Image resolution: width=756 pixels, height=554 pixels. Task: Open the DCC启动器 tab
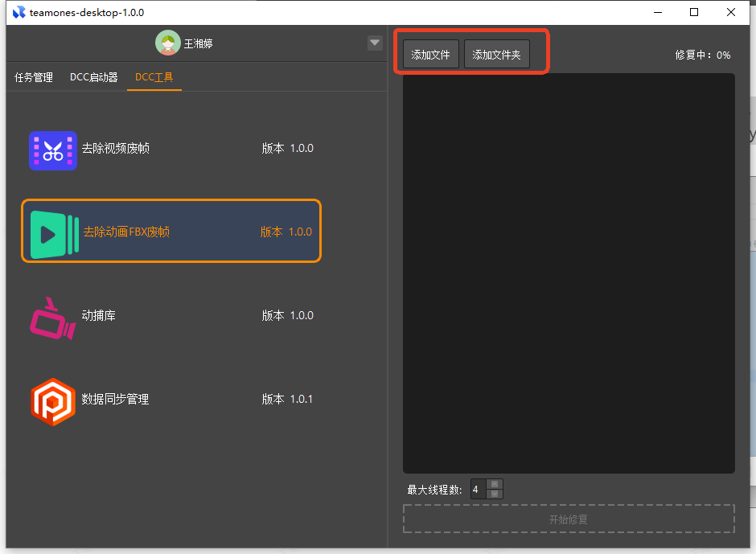pyautogui.click(x=93, y=78)
